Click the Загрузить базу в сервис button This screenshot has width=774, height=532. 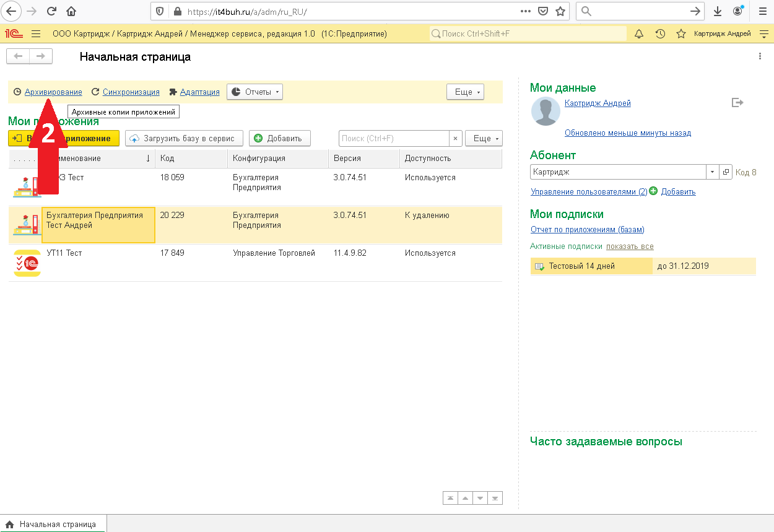point(183,138)
